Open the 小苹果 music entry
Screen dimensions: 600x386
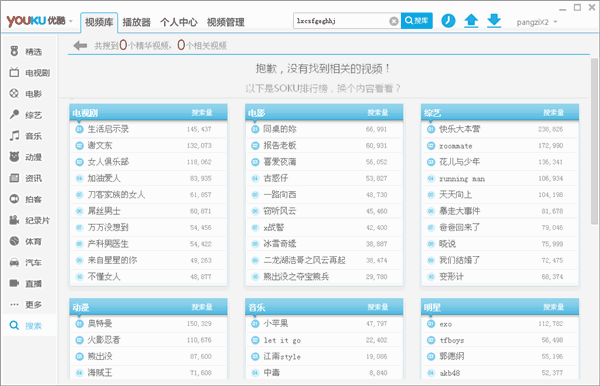(276, 324)
